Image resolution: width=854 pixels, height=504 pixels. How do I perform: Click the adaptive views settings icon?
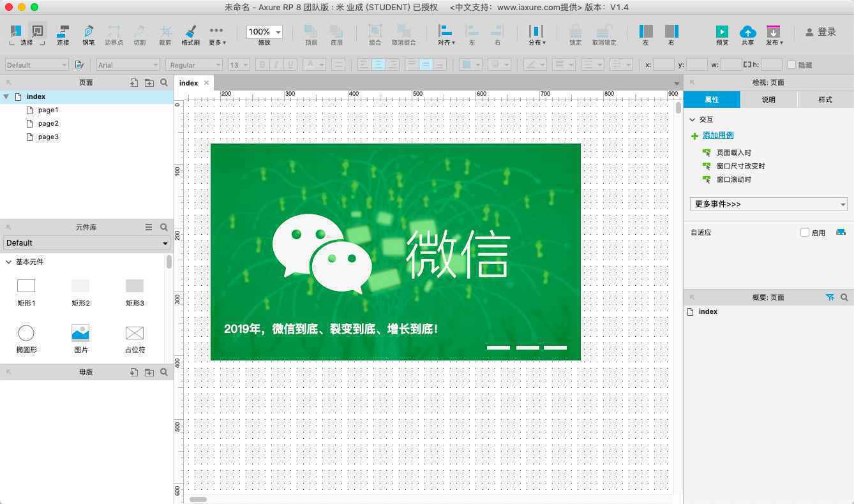[841, 232]
